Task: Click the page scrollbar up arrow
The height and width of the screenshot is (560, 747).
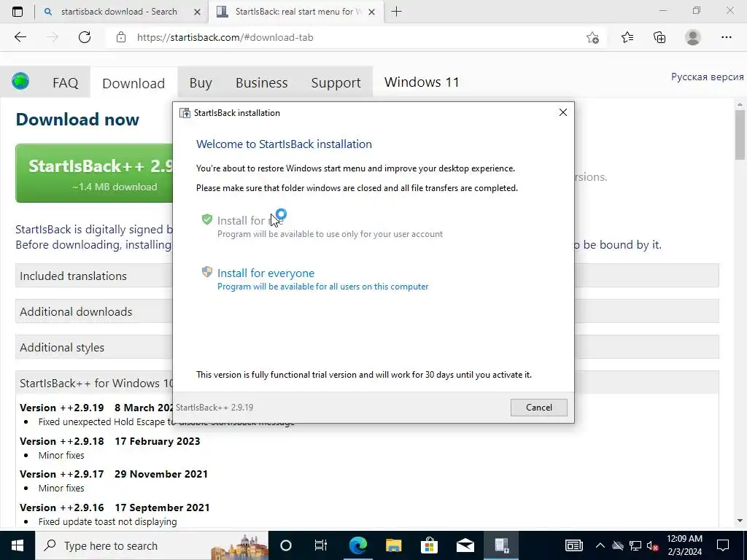Action: click(740, 104)
